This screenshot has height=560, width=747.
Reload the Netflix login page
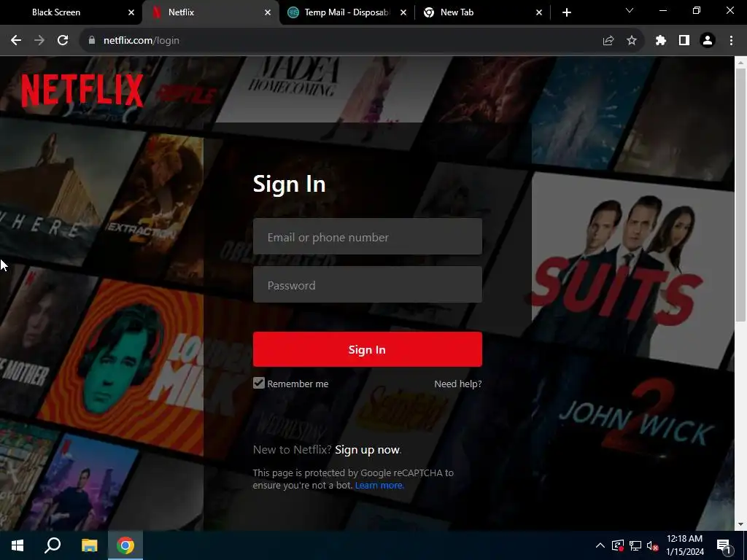[63, 41]
